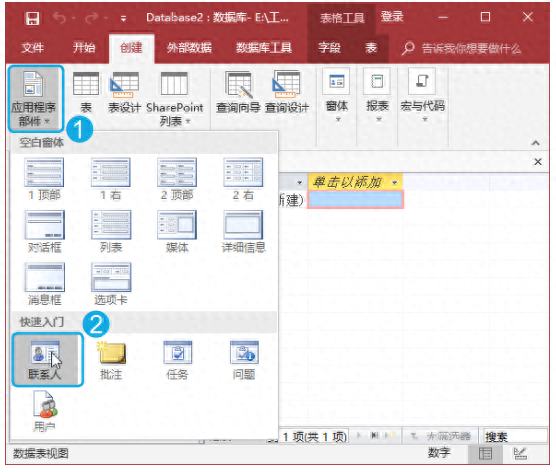Jump to the last record
556x472 pixels.
coord(374,435)
